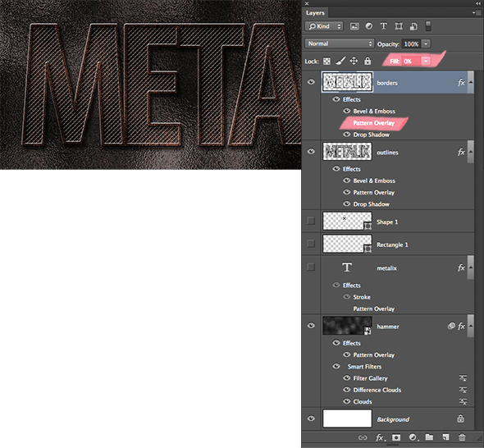This screenshot has width=484, height=448.
Task: Click the lock position move icon
Action: [x=354, y=61]
